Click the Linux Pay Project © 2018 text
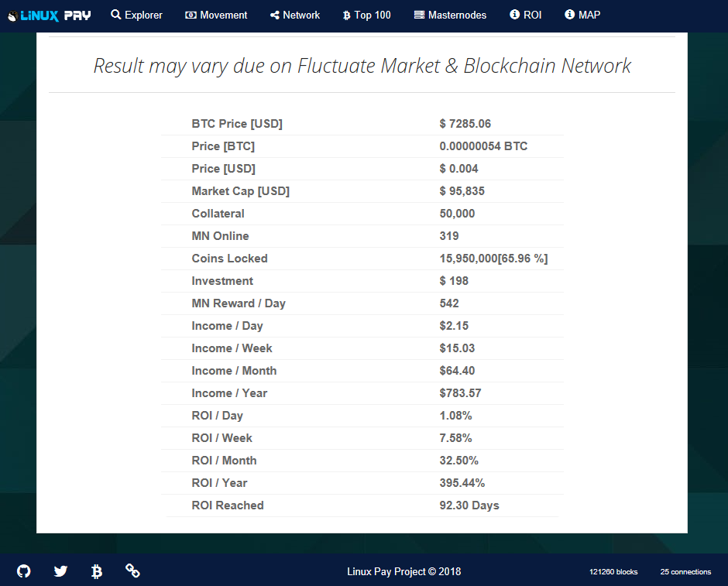Viewport: 728px width, 586px height. (x=403, y=571)
